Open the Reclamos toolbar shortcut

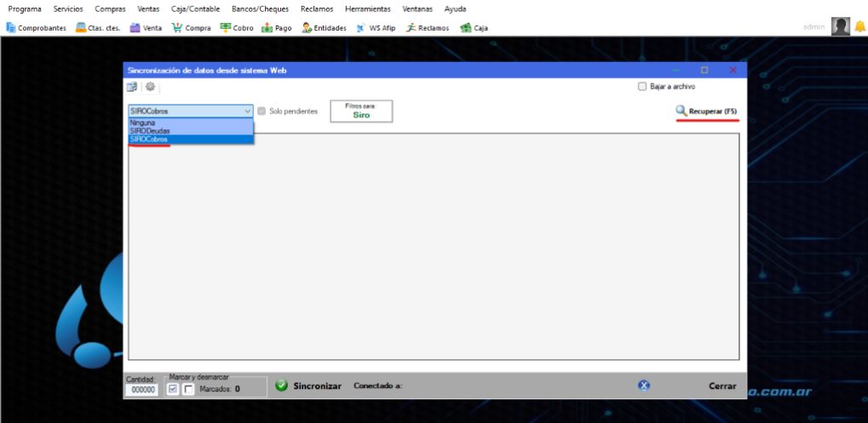tap(428, 27)
